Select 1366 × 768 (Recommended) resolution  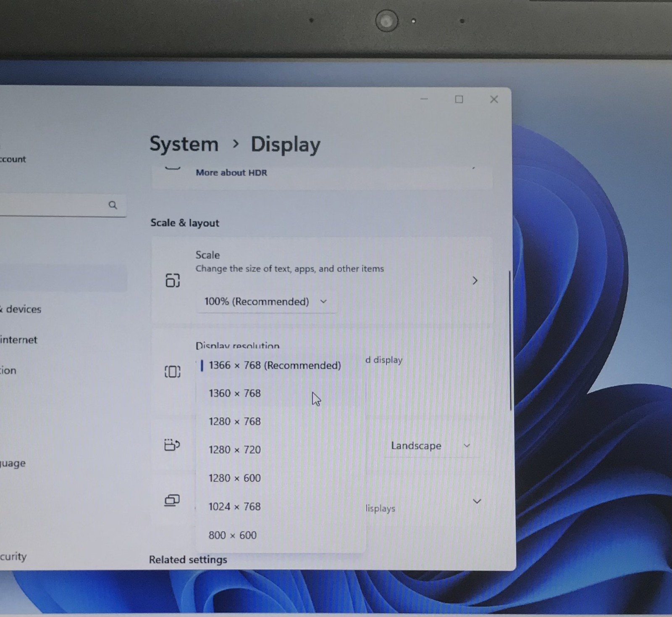(280, 365)
